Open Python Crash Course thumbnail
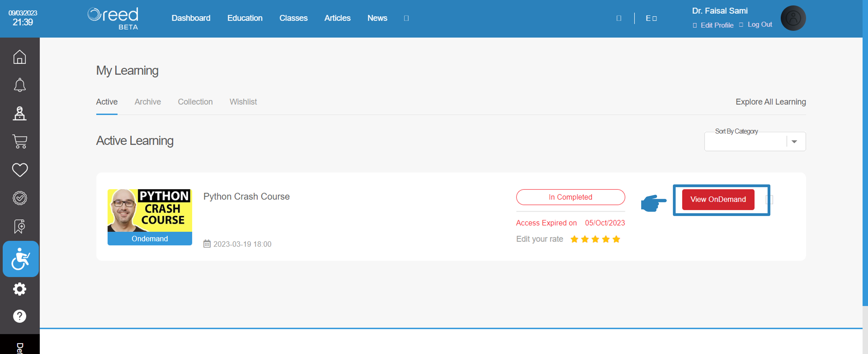Image resolution: width=868 pixels, height=354 pixels. (x=150, y=210)
